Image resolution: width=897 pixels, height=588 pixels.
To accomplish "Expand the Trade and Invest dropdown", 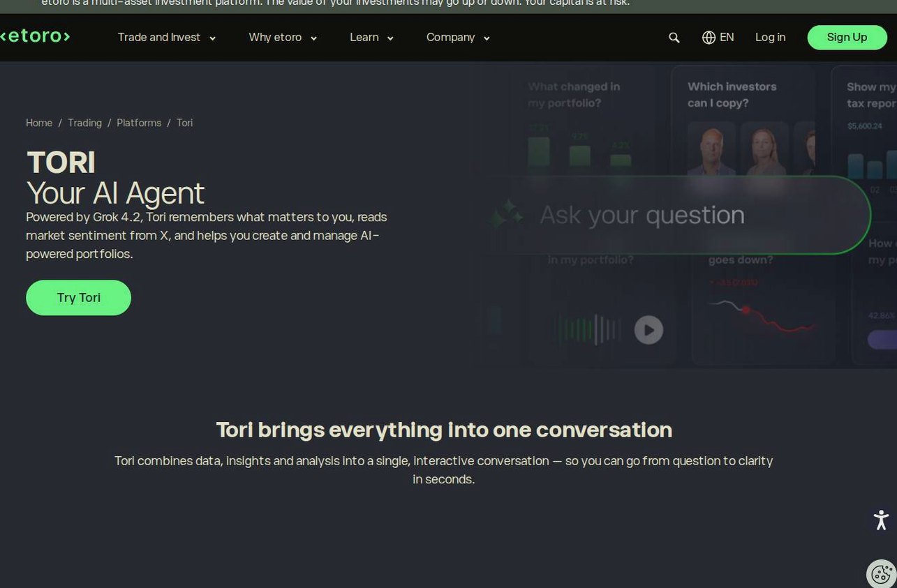I will click(166, 38).
